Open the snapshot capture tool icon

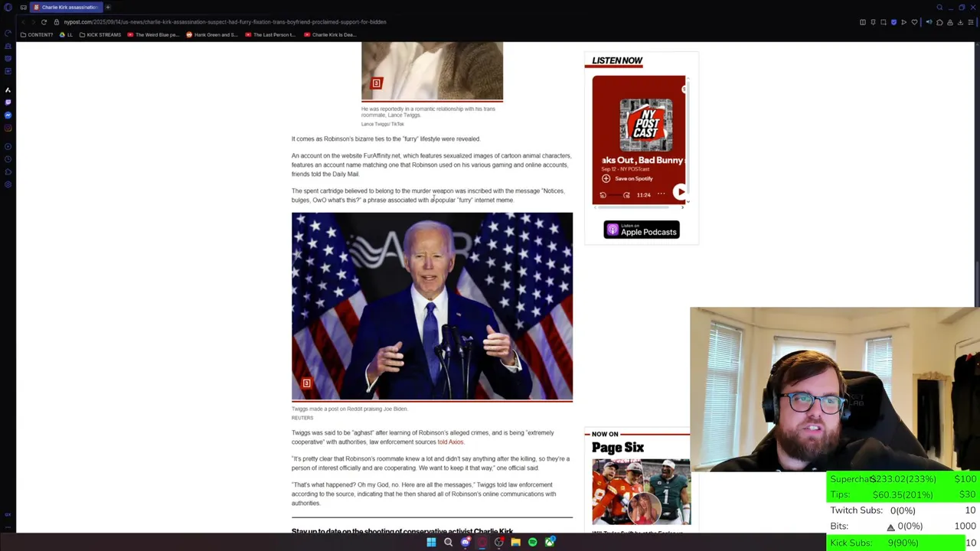[x=884, y=22]
